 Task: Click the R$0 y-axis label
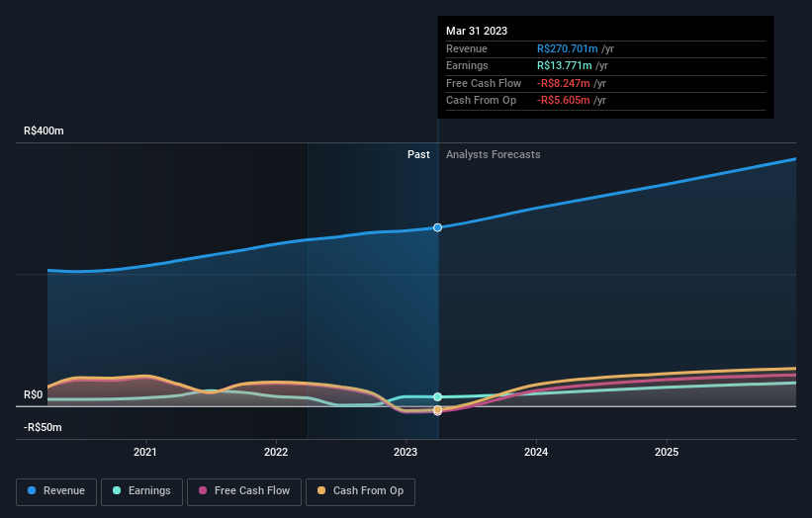pyautogui.click(x=34, y=394)
